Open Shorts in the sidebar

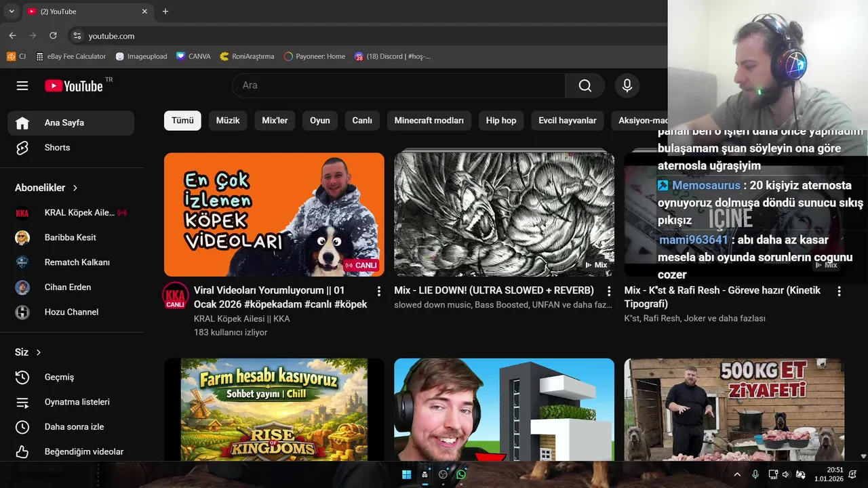(x=71, y=148)
